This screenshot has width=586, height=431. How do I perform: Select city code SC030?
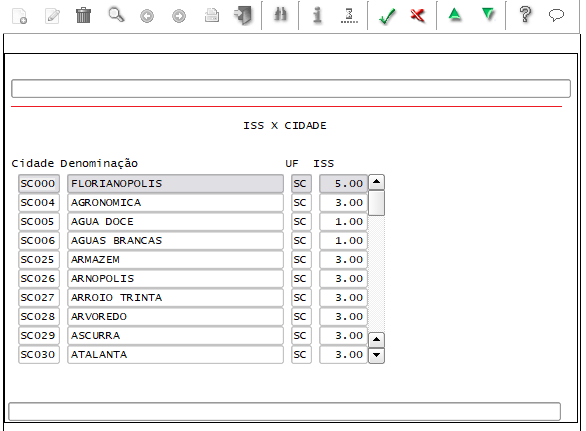39,355
